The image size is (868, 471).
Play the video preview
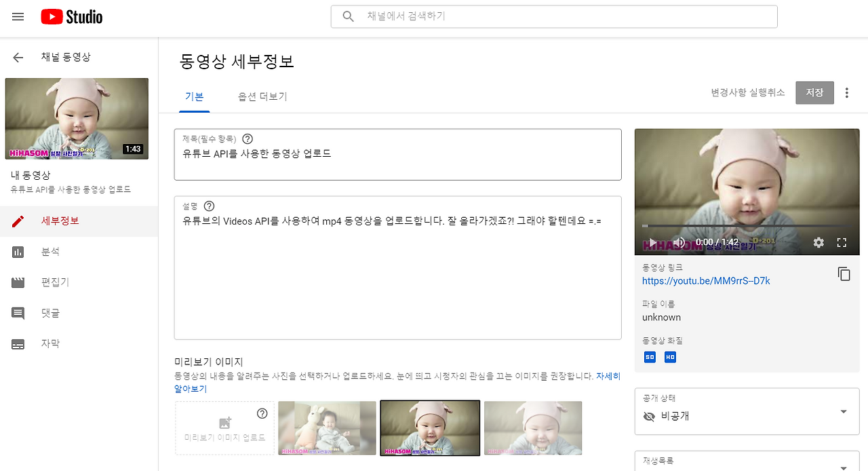click(x=652, y=242)
